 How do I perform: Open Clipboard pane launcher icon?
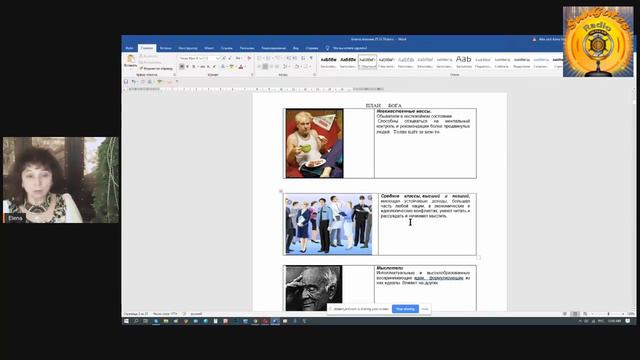click(175, 75)
